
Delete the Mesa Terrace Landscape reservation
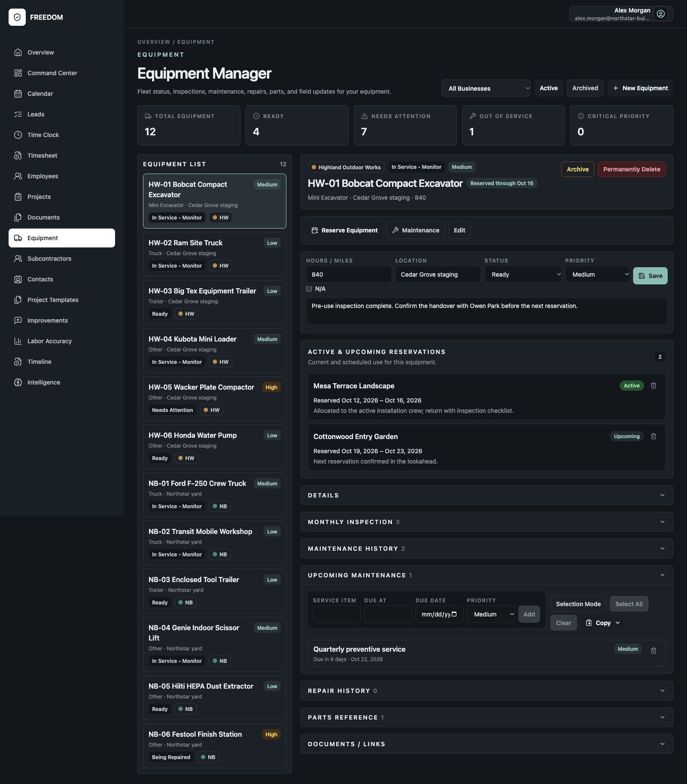654,386
